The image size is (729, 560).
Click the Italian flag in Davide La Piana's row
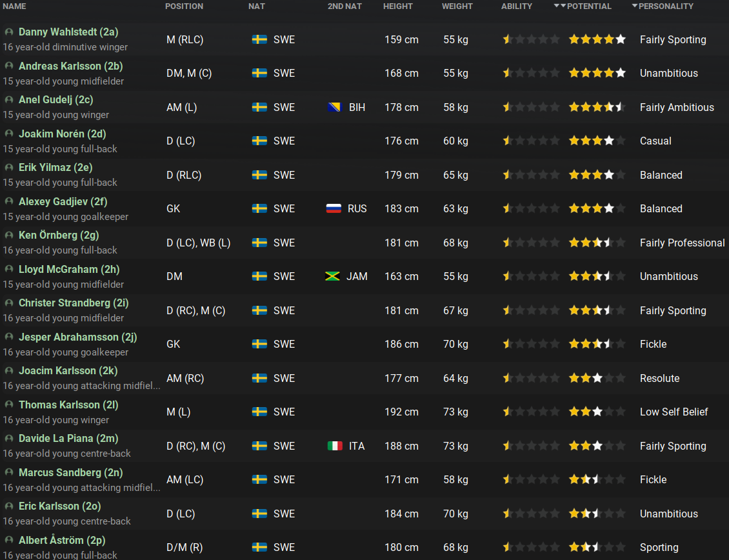pos(335,446)
